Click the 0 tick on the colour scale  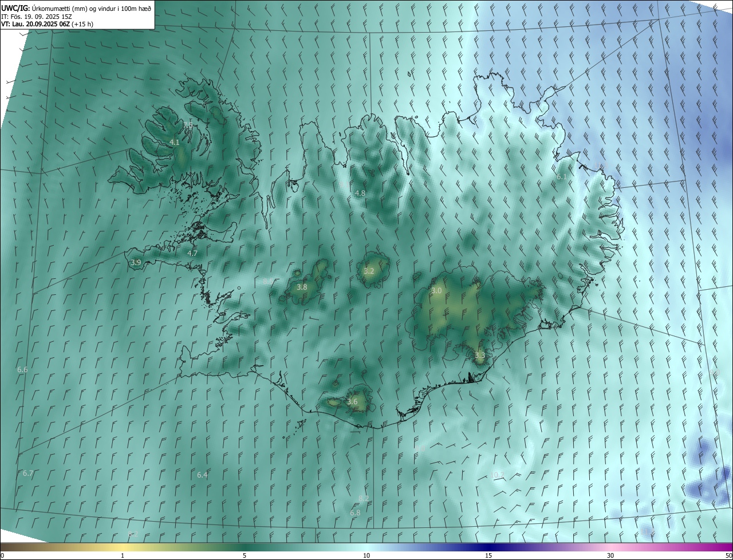coord(2,555)
